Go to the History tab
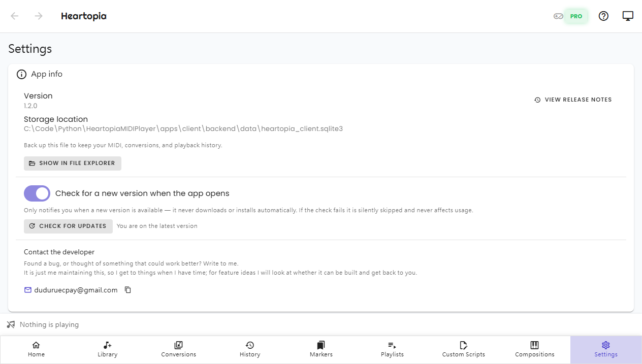 [x=250, y=350]
